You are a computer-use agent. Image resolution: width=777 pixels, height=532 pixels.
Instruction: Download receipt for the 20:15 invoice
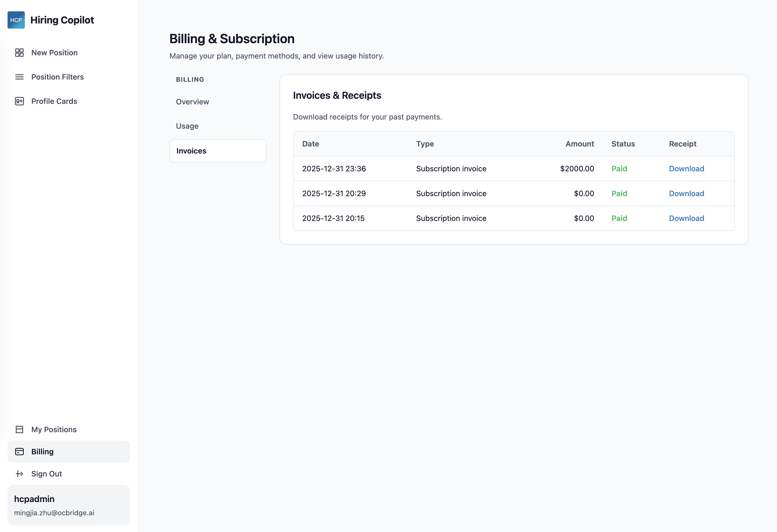click(687, 218)
